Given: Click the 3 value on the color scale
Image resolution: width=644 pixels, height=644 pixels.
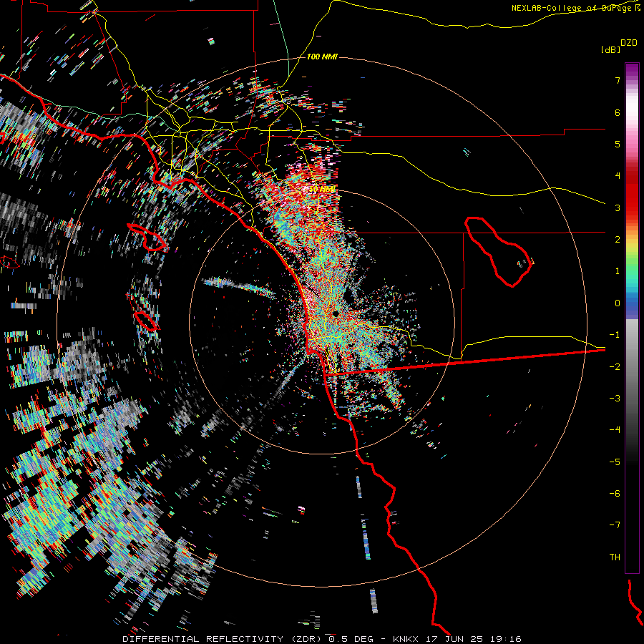Looking at the screenshot, I should (x=618, y=208).
